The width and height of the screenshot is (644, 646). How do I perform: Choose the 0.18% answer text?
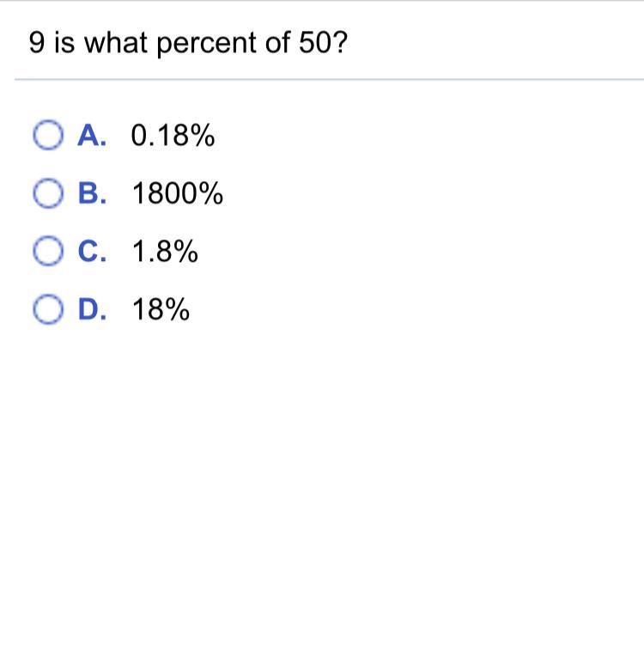point(173,136)
